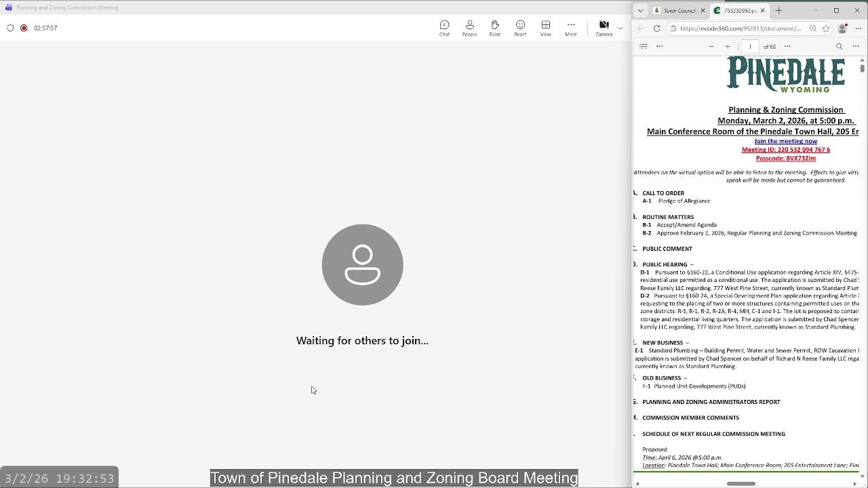868x488 pixels.
Task: Close the Town Council tab
Action: (703, 10)
